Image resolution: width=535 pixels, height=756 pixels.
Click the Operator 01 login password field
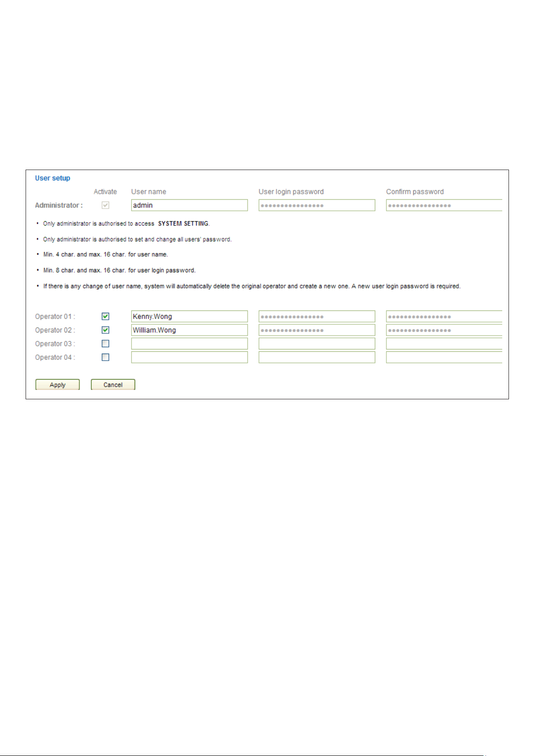(317, 316)
